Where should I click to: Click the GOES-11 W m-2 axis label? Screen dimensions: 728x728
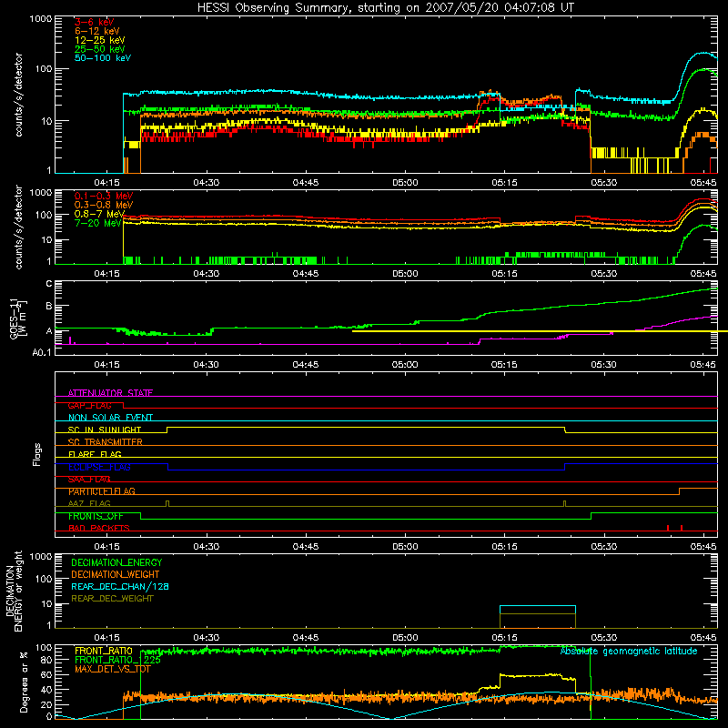click(x=18, y=318)
